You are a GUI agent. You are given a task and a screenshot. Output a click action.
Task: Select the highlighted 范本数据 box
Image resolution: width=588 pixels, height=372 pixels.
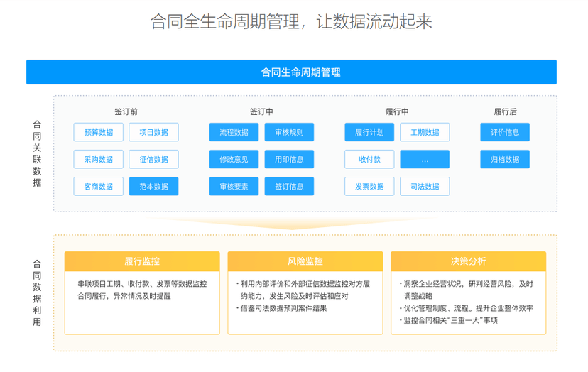(154, 187)
